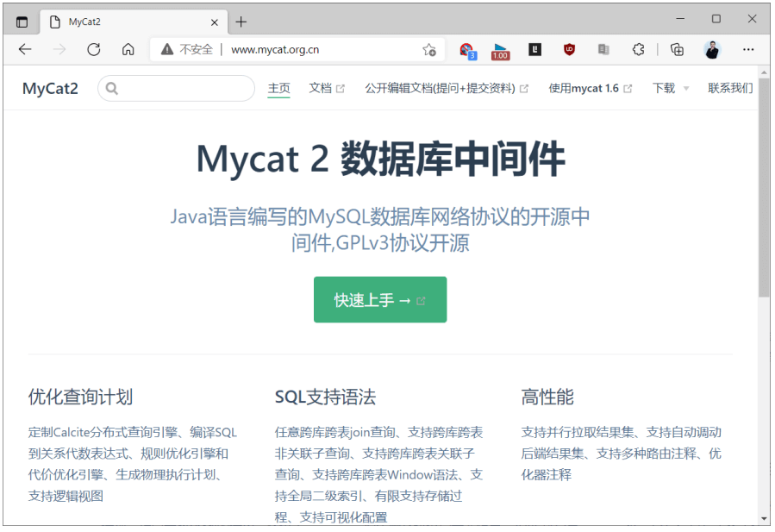Add this page to favorites
775x532 pixels.
[x=429, y=49]
